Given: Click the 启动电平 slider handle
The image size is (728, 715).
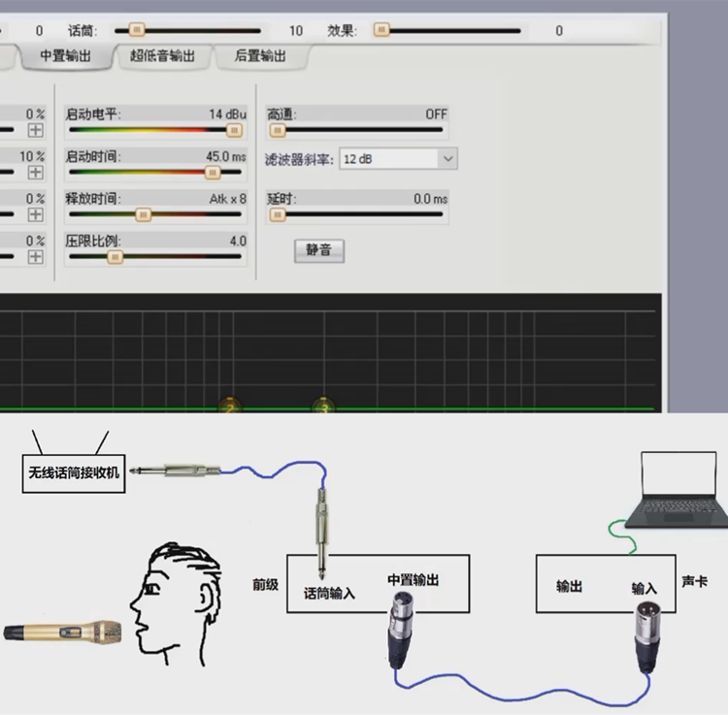Looking at the screenshot, I should pyautogui.click(x=234, y=130).
